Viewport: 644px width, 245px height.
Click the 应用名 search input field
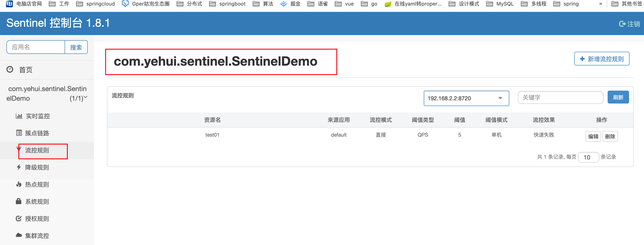point(36,47)
